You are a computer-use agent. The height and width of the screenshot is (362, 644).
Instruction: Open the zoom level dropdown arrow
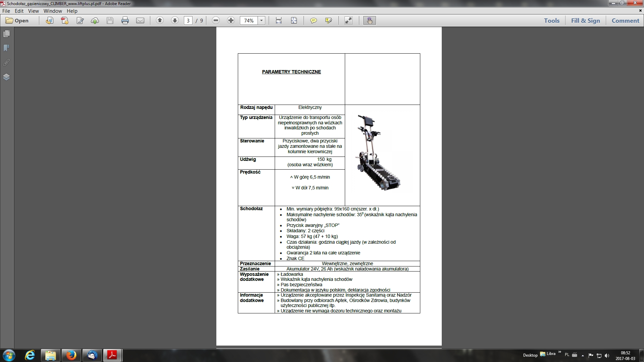click(262, 21)
